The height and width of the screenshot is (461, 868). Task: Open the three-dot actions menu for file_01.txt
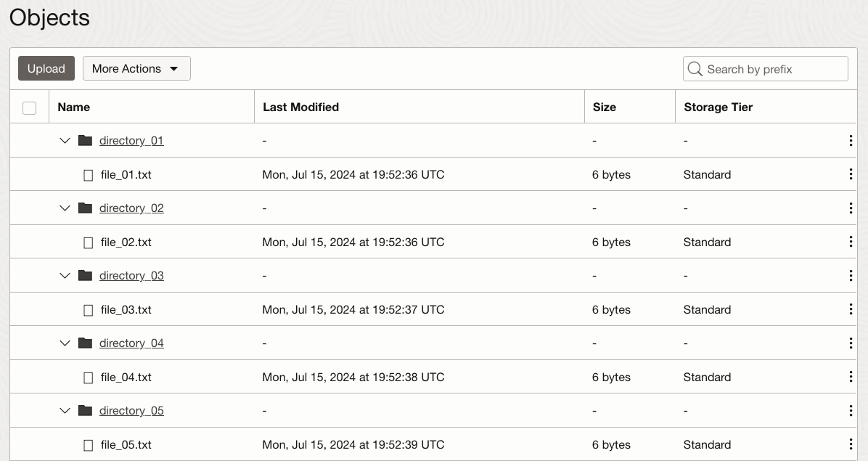(x=850, y=174)
